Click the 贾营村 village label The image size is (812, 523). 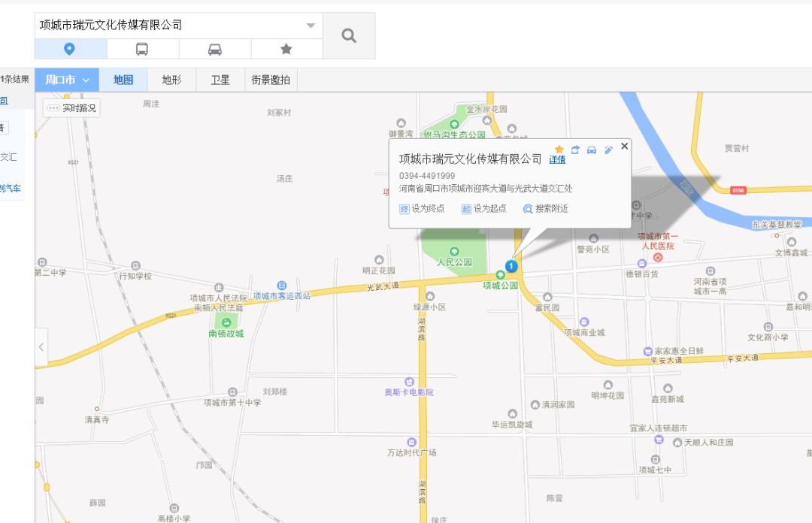[736, 148]
